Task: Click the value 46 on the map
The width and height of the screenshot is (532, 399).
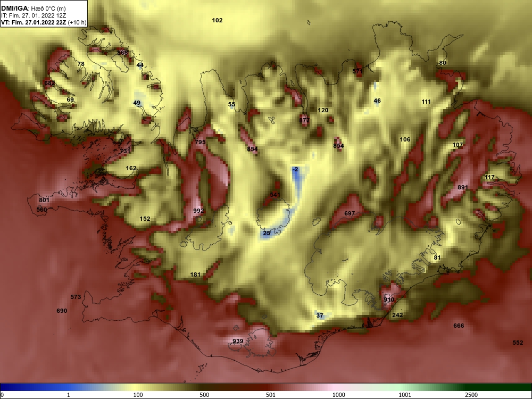Action: tap(377, 101)
